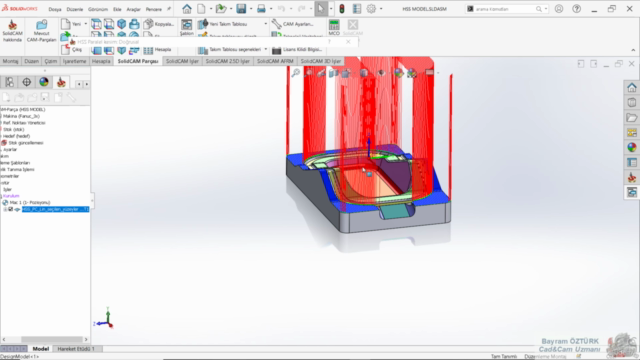This screenshot has height=360, width=640.
Task: Open the Options gear icon
Action: coord(371,9)
